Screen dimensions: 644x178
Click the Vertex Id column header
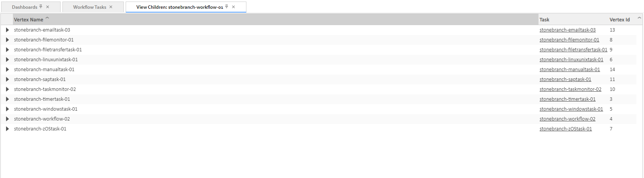click(x=620, y=20)
